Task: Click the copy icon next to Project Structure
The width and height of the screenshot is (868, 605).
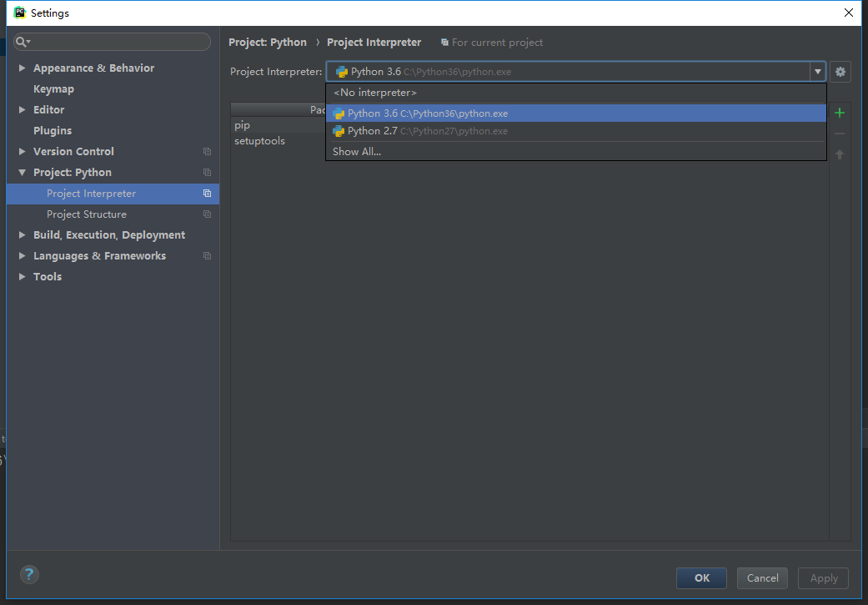Action: [x=207, y=214]
